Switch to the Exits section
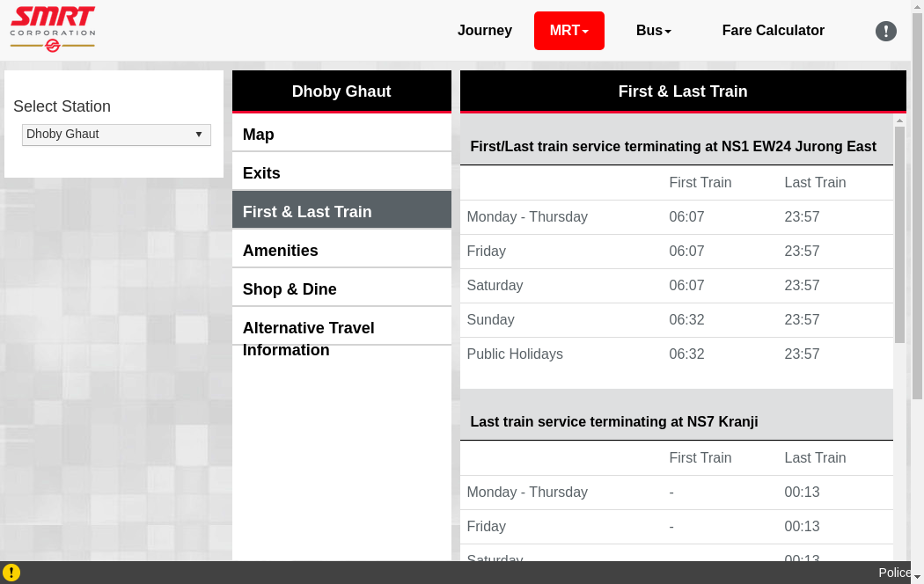 [x=341, y=173]
